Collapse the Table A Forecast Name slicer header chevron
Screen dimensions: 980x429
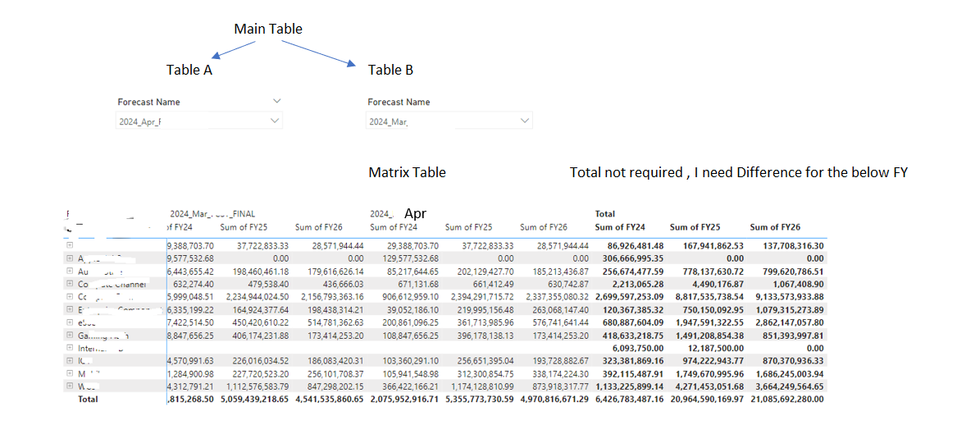[x=277, y=102]
